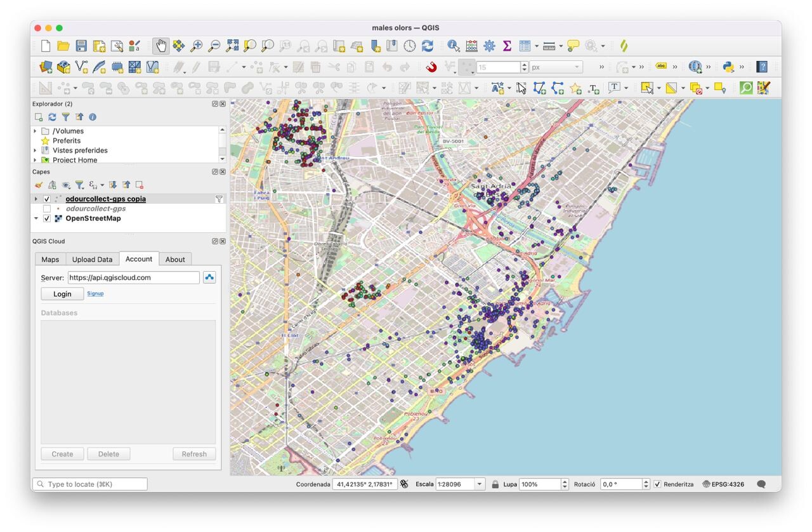Viewport: 812px width, 532px height.
Task: Click the Refresh databases button
Action: [194, 454]
